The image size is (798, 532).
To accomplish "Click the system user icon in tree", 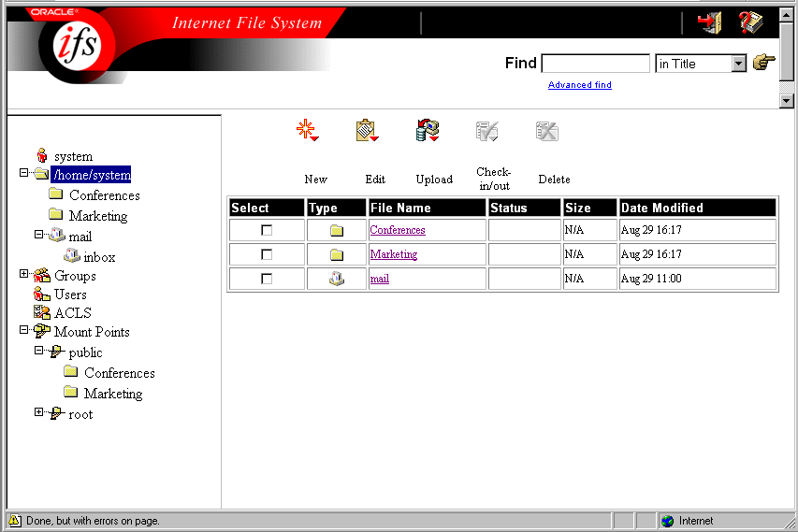I will [x=42, y=155].
